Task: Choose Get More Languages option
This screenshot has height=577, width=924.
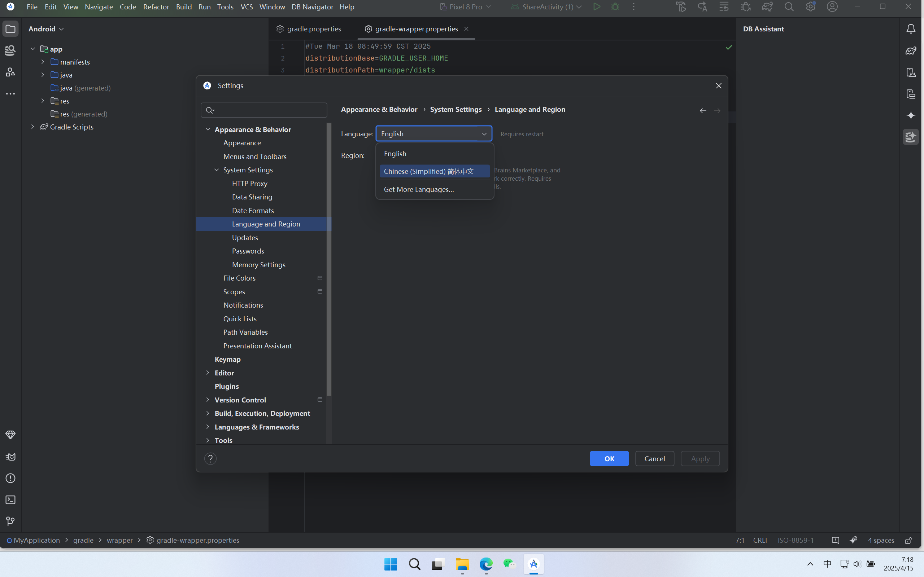Action: [x=418, y=189]
